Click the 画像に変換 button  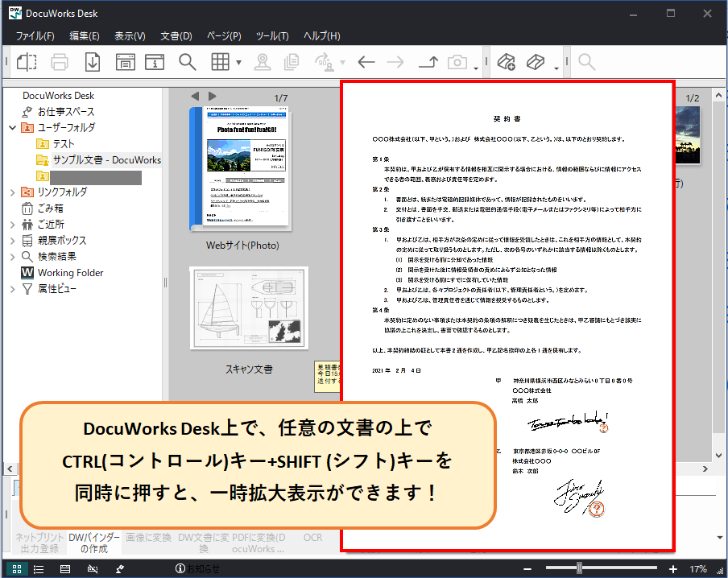(148, 537)
